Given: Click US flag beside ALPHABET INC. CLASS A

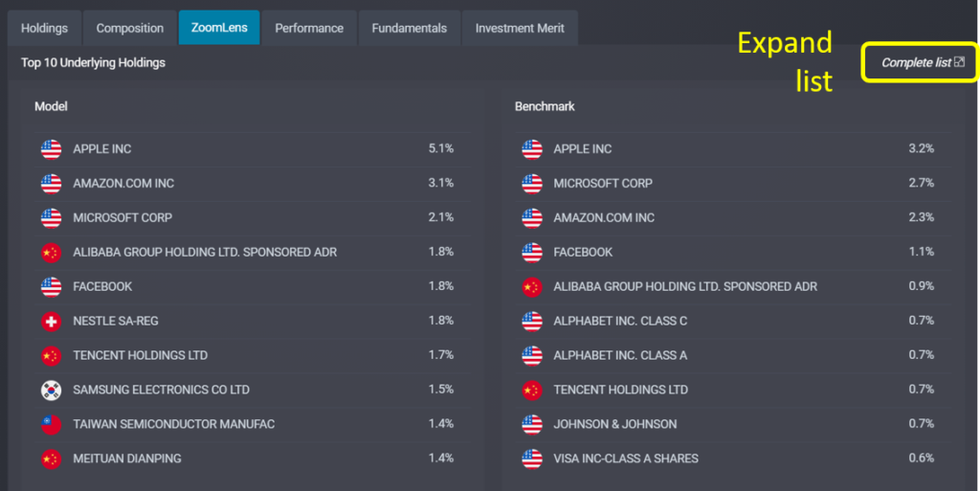Looking at the screenshot, I should pyautogui.click(x=532, y=355).
